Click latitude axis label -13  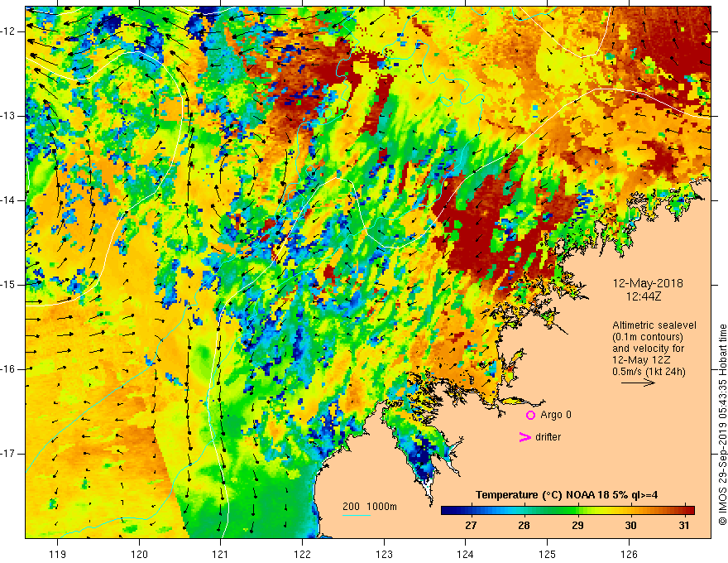tap(9, 116)
